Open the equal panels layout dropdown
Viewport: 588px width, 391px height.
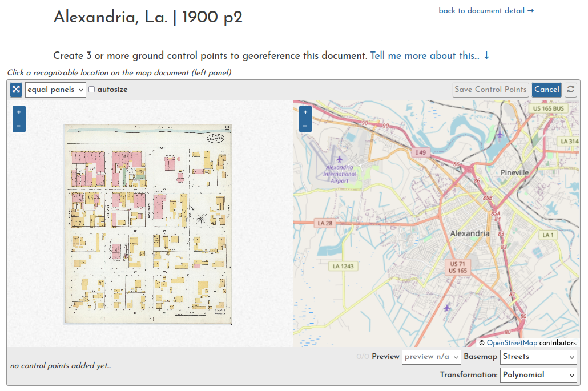point(55,90)
